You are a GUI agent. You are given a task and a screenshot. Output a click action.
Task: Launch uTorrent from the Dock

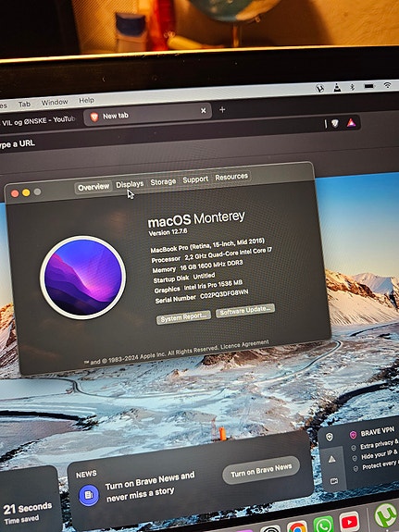(x=386, y=516)
